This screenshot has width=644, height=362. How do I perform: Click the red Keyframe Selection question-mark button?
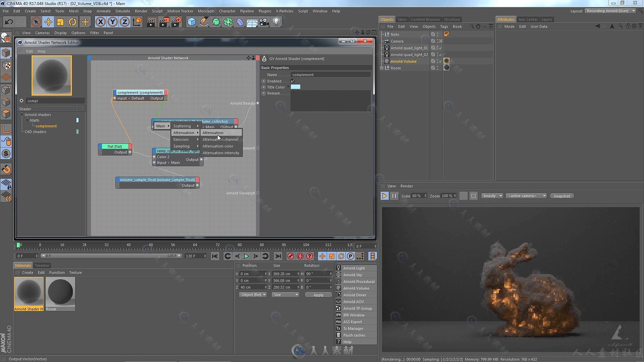coord(310,256)
